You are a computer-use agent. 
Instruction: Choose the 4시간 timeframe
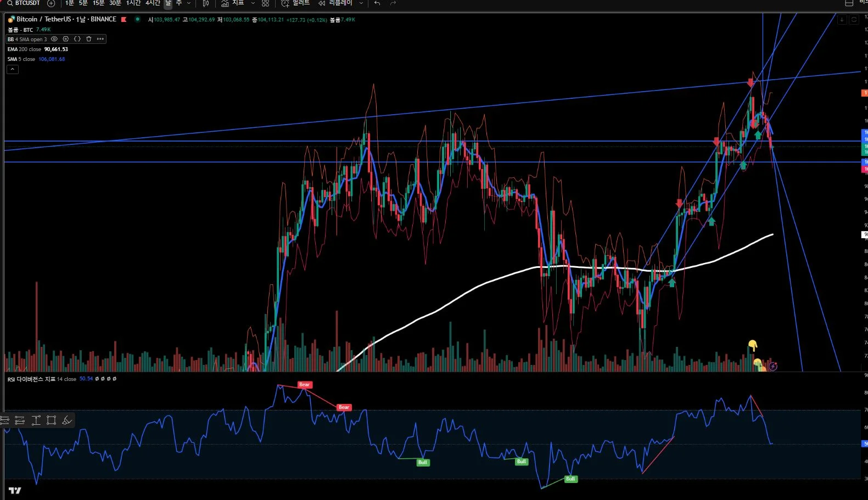click(x=153, y=3)
